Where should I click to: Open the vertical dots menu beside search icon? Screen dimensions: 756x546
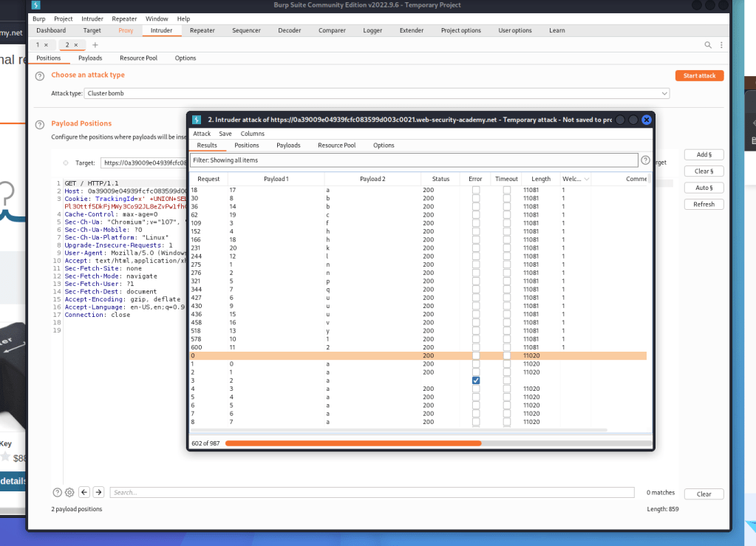coord(721,45)
